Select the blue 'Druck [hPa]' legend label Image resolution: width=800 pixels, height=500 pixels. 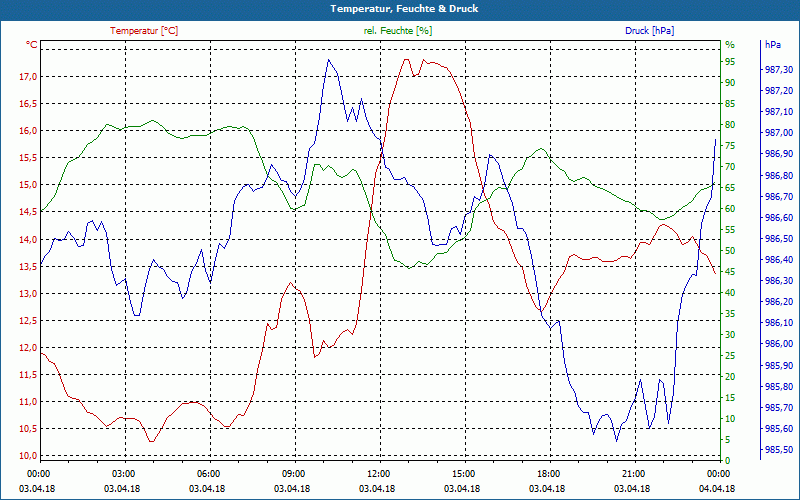(x=649, y=31)
